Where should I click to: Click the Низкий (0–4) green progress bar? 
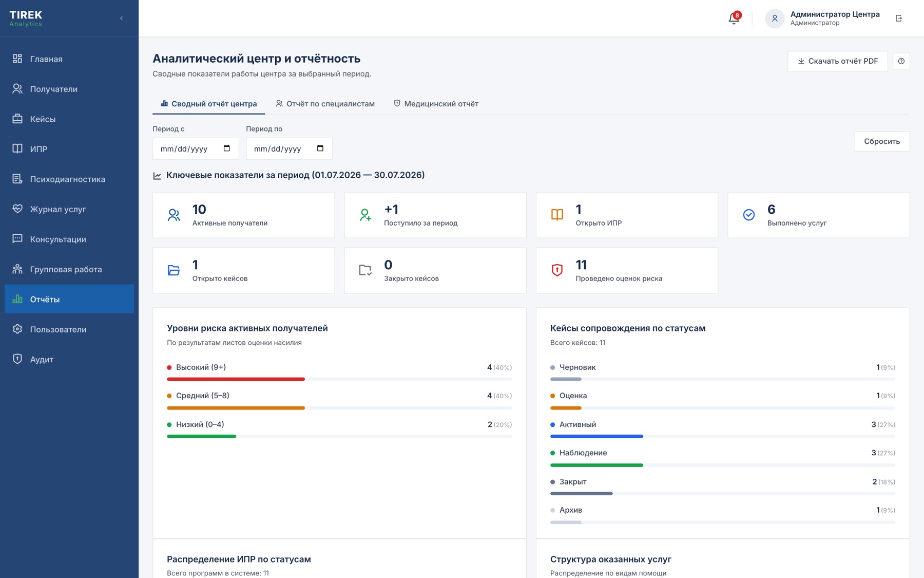click(201, 436)
